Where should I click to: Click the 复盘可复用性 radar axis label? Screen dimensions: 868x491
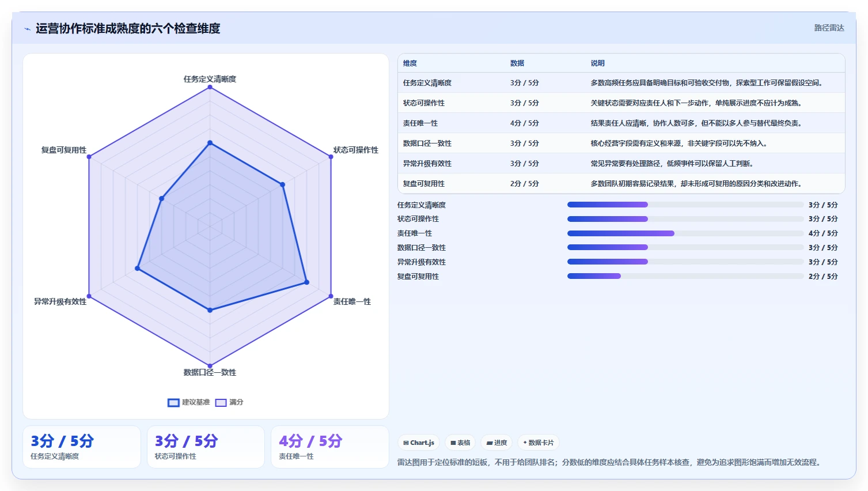click(x=64, y=150)
